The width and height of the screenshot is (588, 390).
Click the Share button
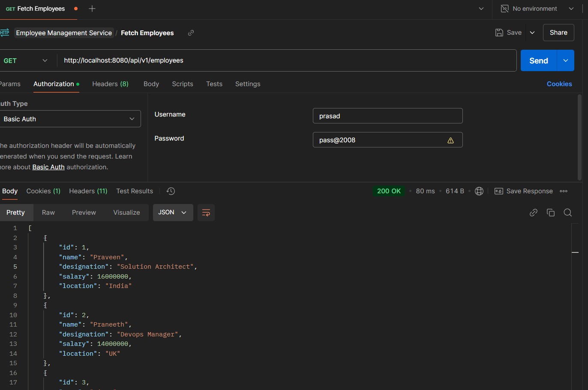click(x=558, y=33)
